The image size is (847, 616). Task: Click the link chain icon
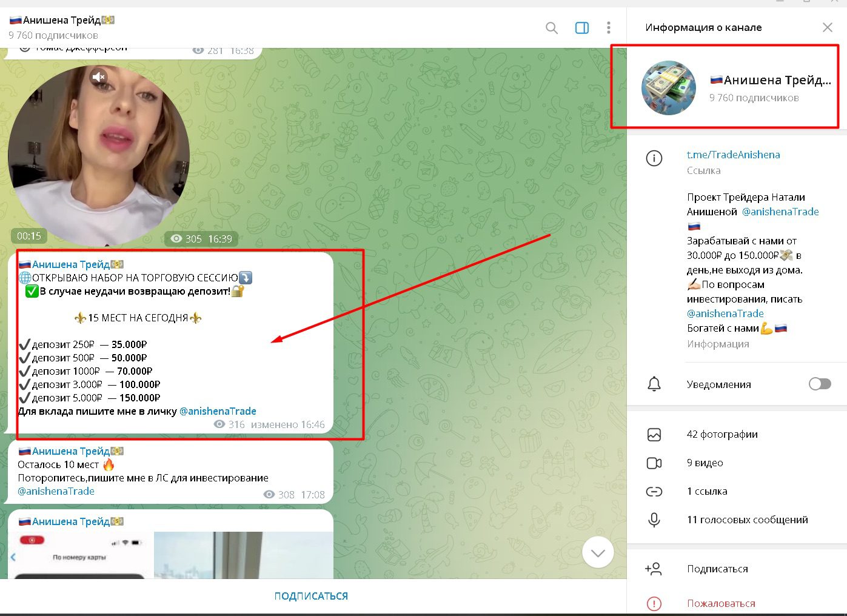pos(654,492)
